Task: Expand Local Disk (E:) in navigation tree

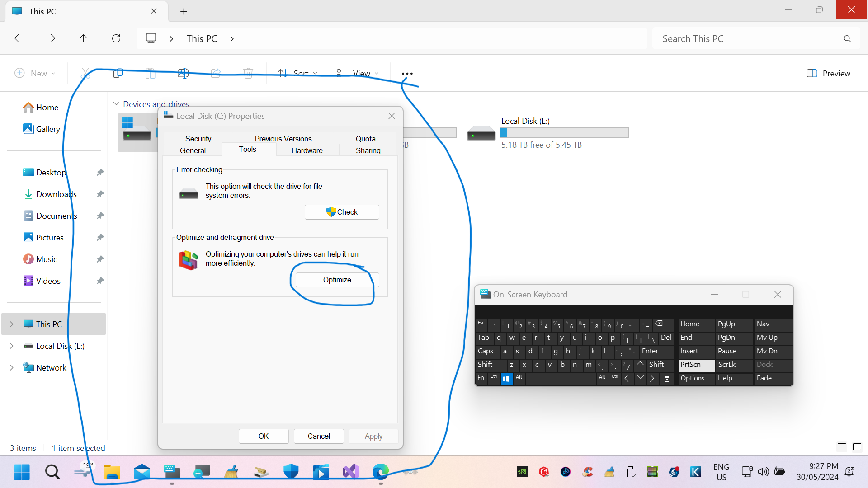Action: 12,346
